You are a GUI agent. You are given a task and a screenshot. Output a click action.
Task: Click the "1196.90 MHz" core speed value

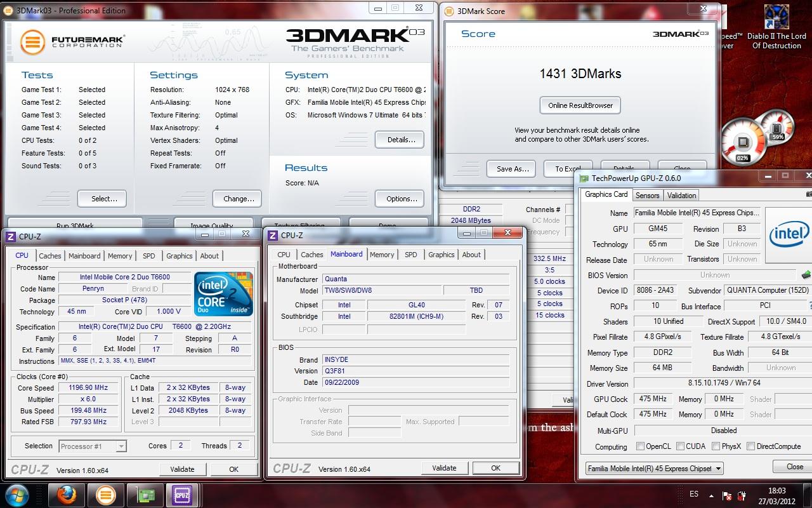coord(89,388)
